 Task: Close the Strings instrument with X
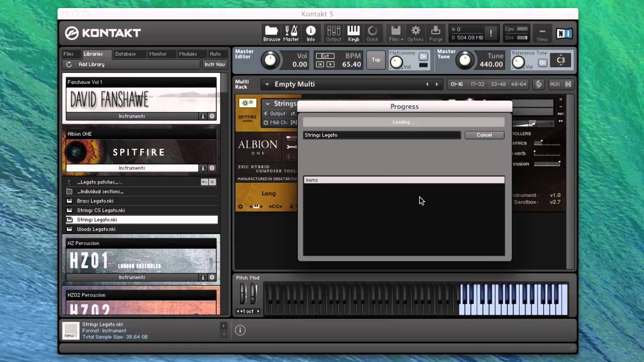(560, 100)
